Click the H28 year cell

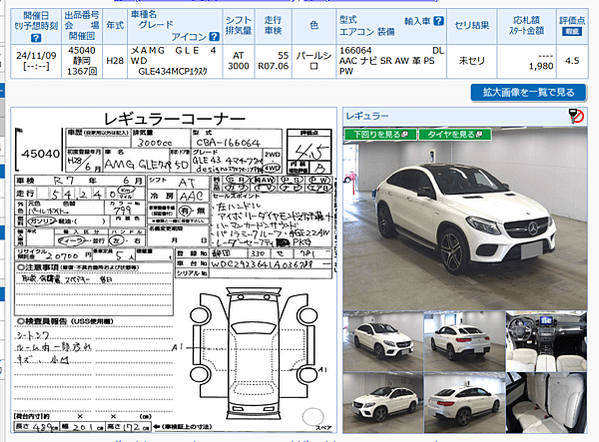tap(115, 61)
